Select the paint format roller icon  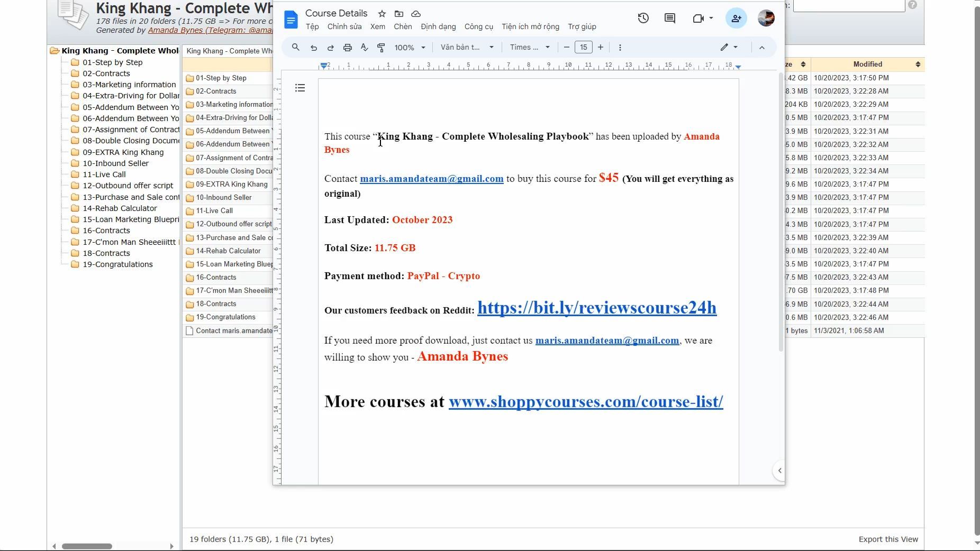(381, 48)
